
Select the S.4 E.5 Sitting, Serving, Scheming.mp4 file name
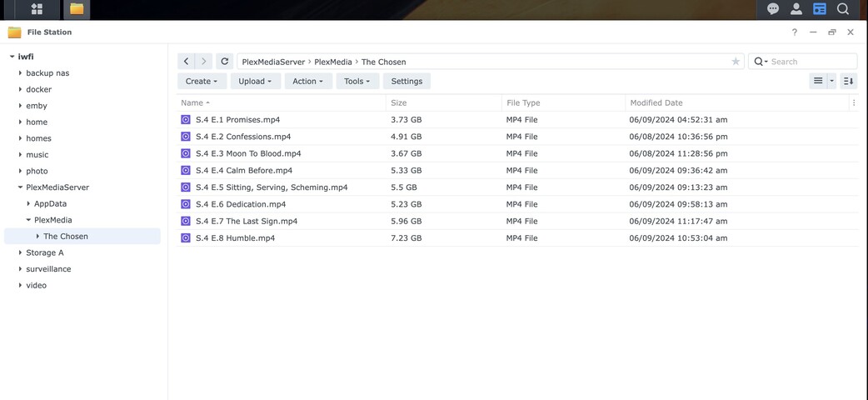pos(272,187)
